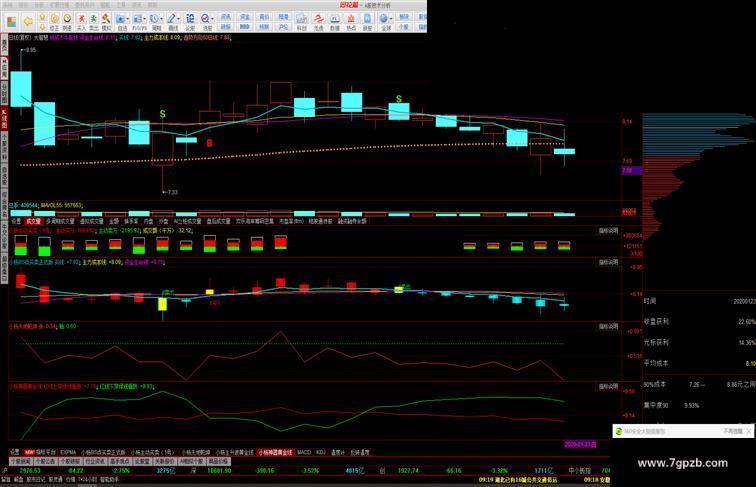Click the 关联股价 button
The height and width of the screenshot is (487, 756).
165,461
